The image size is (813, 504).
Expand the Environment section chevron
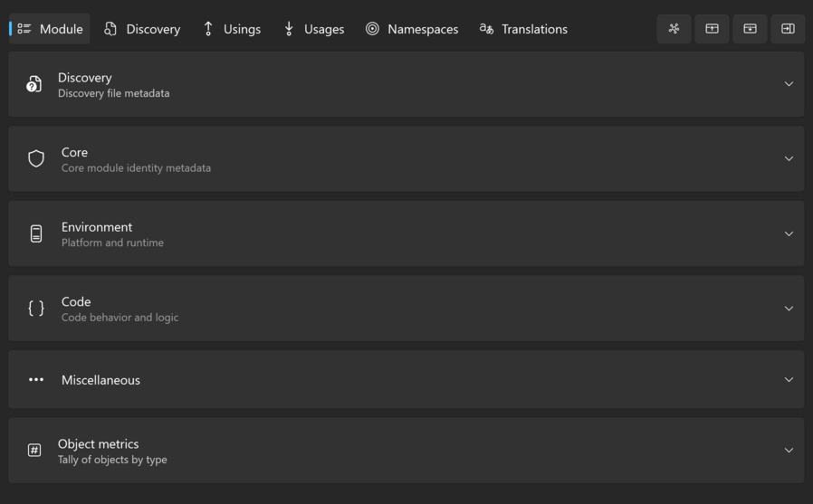[789, 233]
